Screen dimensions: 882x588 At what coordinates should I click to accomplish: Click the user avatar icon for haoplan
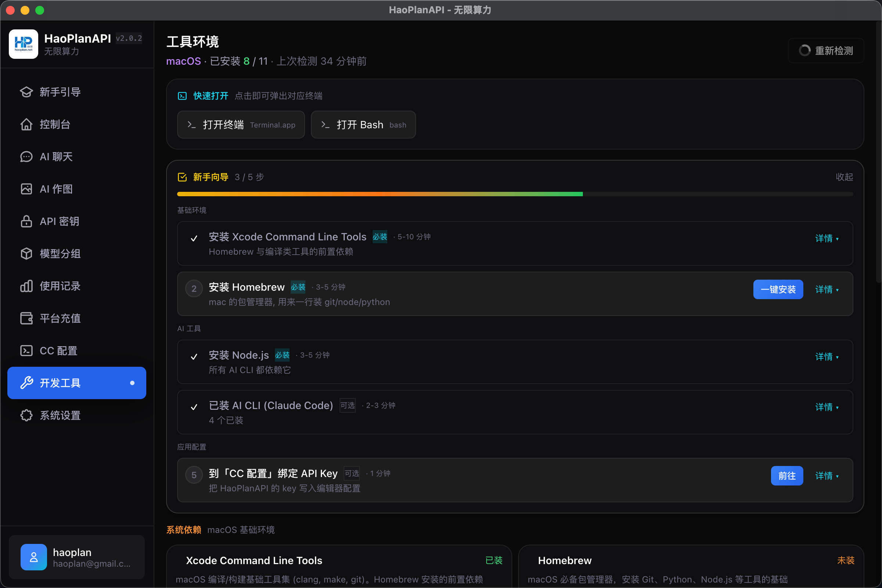[x=34, y=557]
